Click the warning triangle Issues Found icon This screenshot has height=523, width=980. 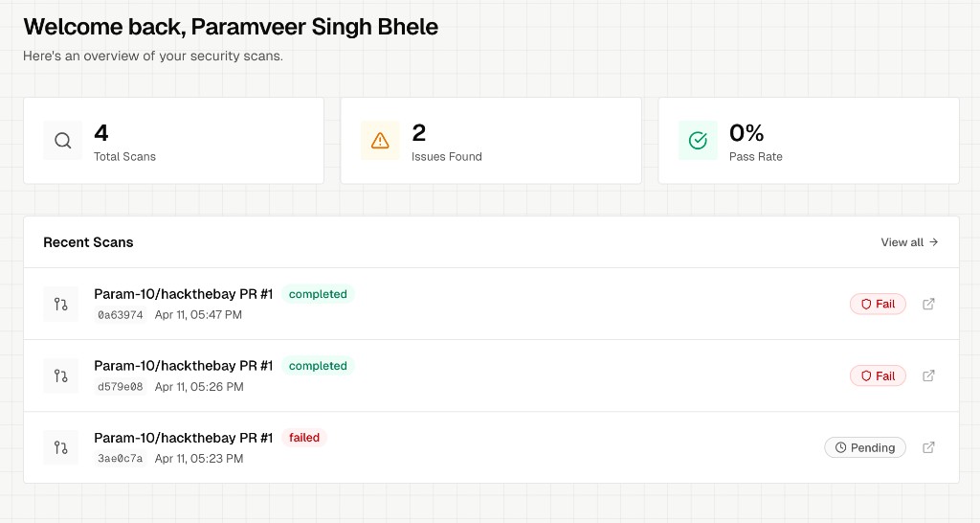click(x=380, y=140)
